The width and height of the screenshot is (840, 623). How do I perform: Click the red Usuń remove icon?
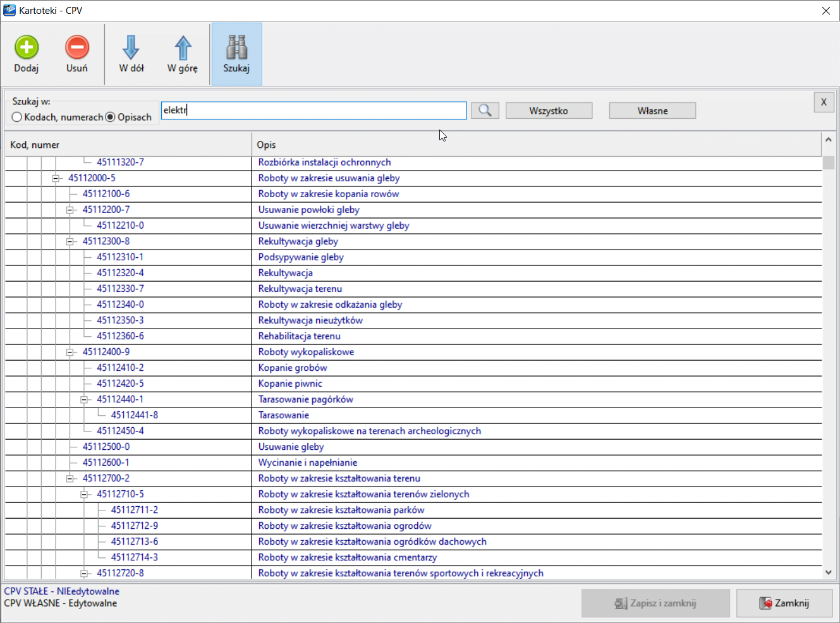pos(77,47)
